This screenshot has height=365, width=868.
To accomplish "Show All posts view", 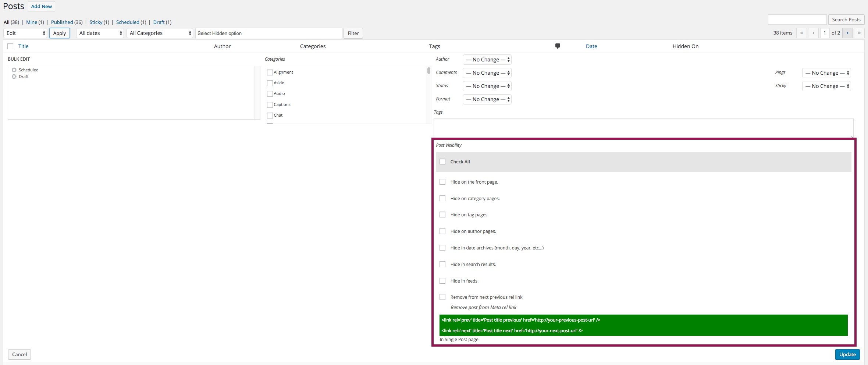I will click(7, 22).
